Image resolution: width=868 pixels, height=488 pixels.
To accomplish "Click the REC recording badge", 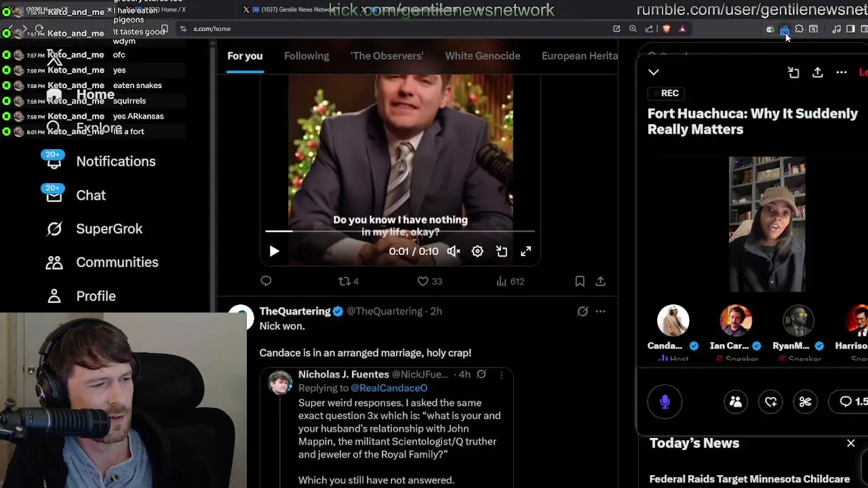I will point(665,93).
